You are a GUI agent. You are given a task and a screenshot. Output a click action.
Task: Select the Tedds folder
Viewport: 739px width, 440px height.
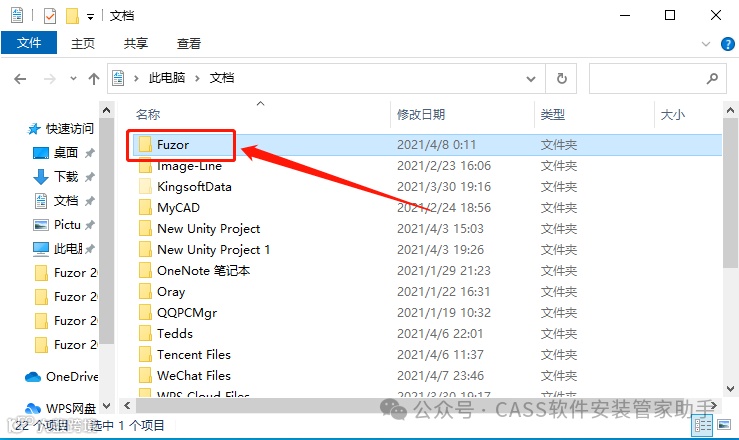tap(175, 334)
